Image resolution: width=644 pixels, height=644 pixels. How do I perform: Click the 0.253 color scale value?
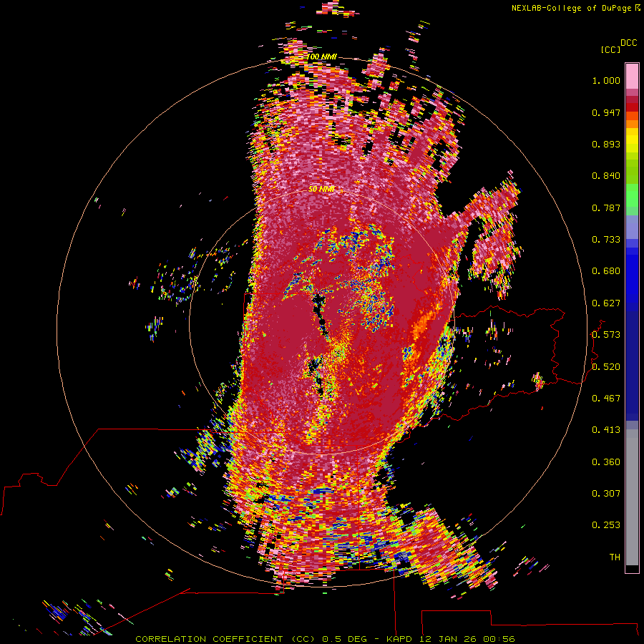click(x=606, y=525)
